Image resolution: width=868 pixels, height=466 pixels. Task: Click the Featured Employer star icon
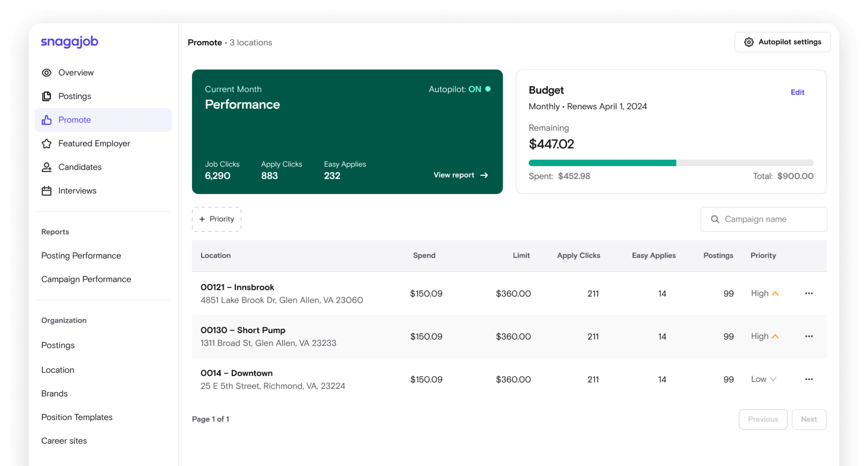pos(46,143)
